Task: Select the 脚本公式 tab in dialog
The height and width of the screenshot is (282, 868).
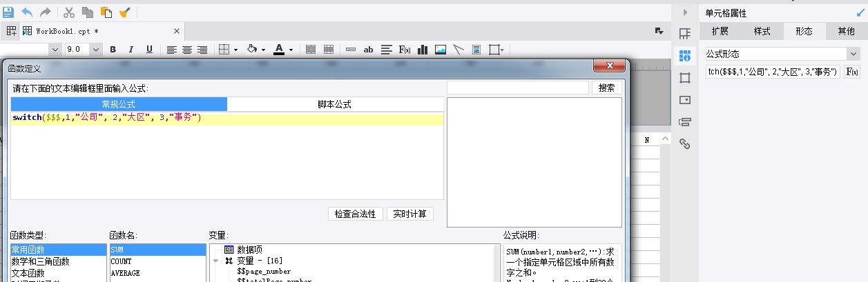Action: (x=335, y=104)
